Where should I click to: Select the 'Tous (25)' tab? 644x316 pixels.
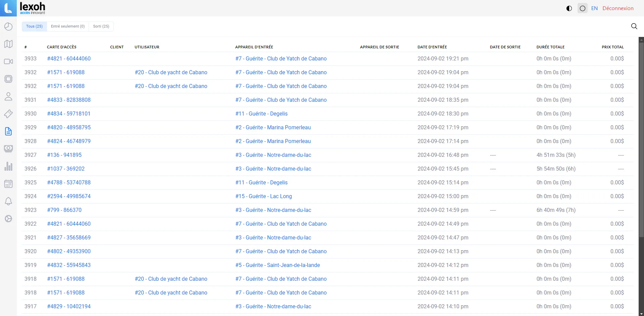click(34, 26)
